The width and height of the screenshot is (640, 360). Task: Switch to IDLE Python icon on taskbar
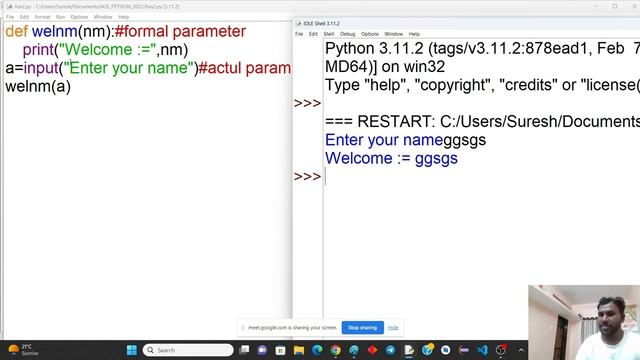pos(409,350)
